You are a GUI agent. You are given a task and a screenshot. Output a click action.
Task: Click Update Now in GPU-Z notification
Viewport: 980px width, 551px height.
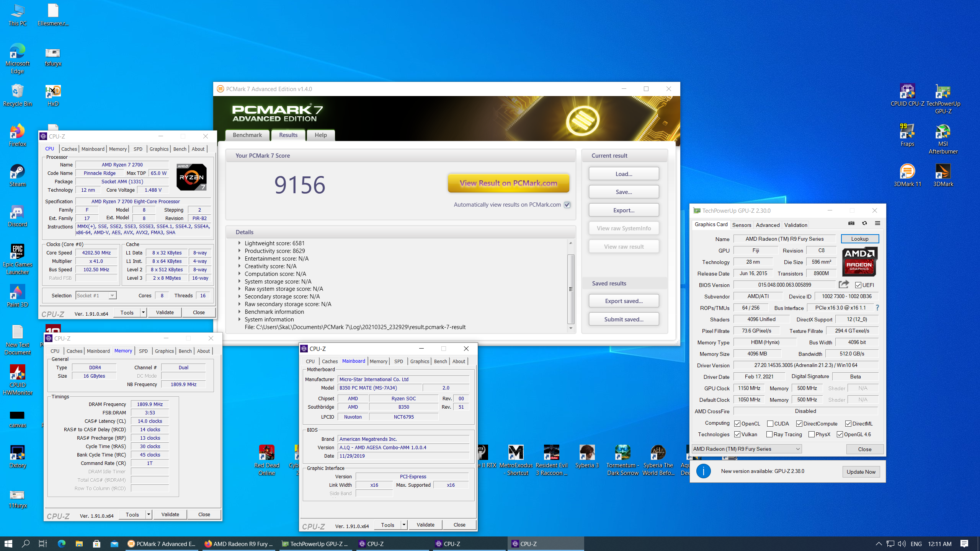[861, 472]
